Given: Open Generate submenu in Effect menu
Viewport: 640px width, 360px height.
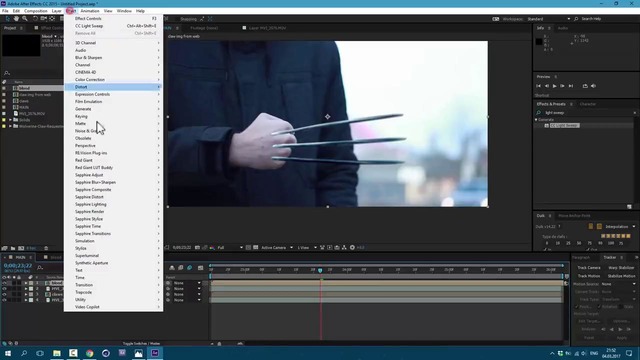Looking at the screenshot, I should pos(113,109).
